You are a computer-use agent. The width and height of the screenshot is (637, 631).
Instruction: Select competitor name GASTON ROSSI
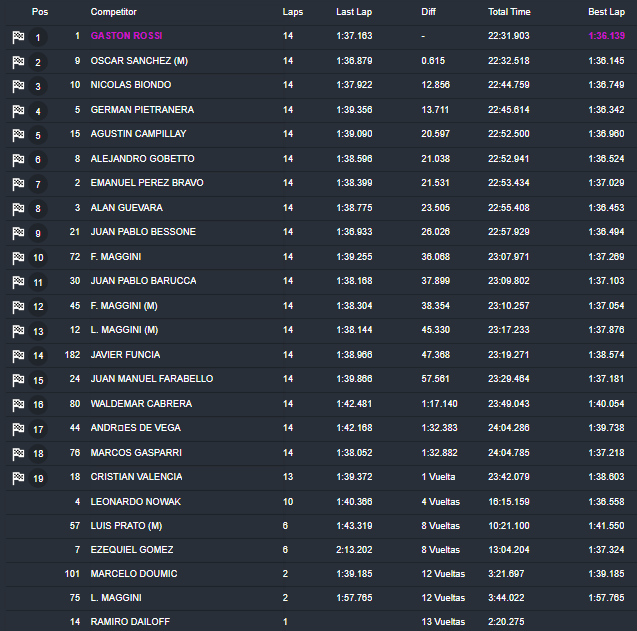click(126, 36)
